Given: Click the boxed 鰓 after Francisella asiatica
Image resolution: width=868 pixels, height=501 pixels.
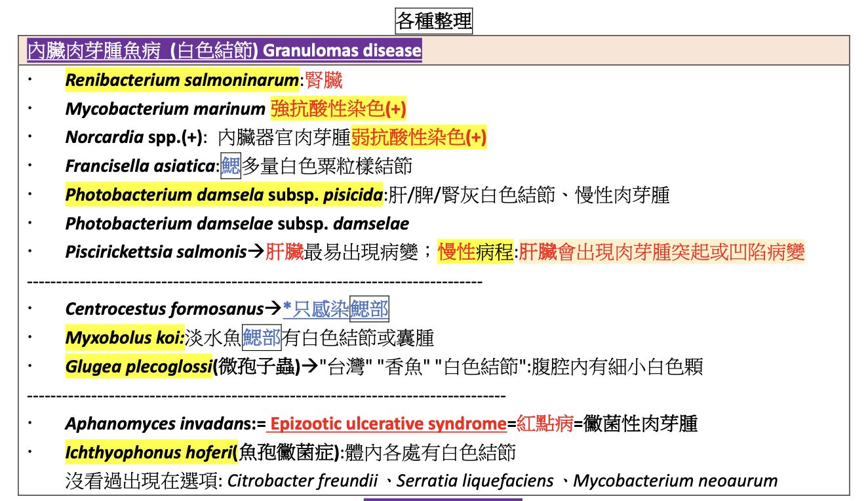Looking at the screenshot, I should tap(231, 166).
